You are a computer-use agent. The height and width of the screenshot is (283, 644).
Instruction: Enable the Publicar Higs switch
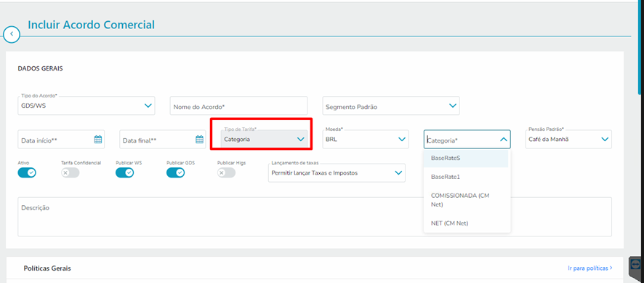tap(226, 172)
